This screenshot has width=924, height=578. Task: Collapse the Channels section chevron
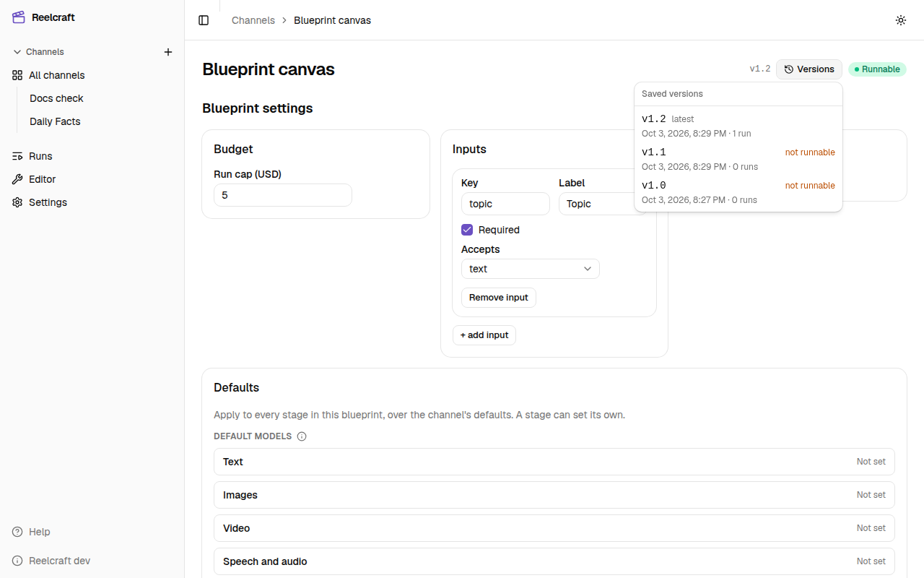[17, 52]
